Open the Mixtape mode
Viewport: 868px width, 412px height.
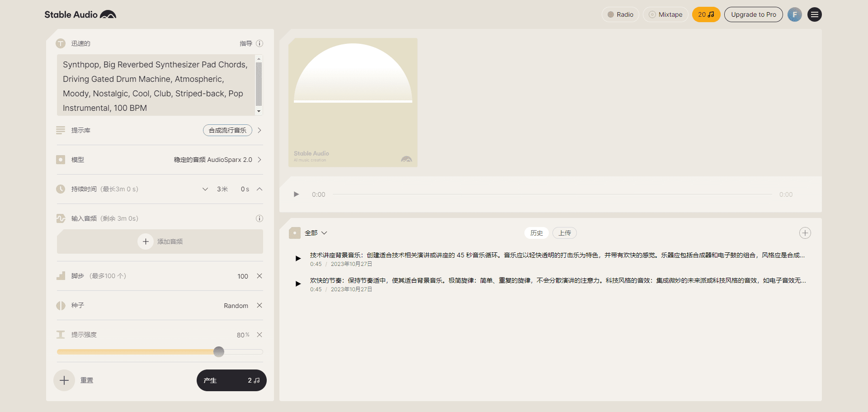(x=665, y=14)
